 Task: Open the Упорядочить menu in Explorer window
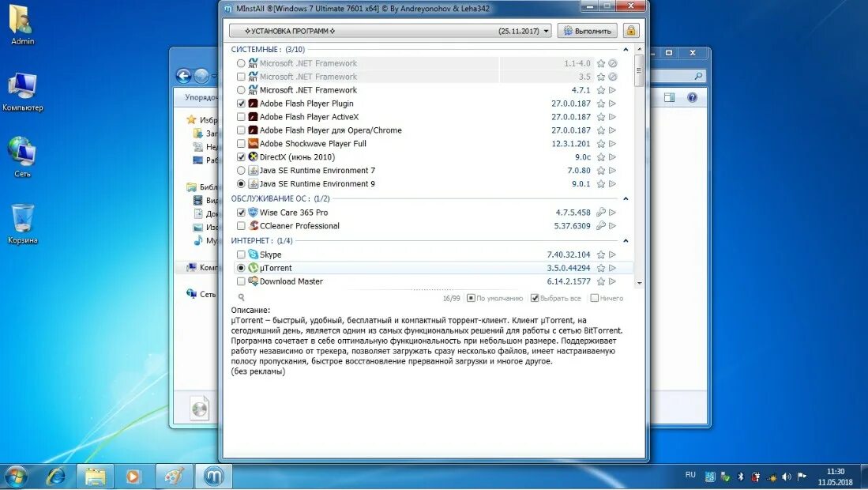201,97
